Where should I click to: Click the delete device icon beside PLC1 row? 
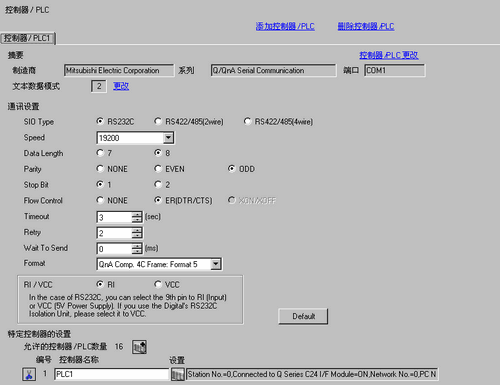[29, 374]
